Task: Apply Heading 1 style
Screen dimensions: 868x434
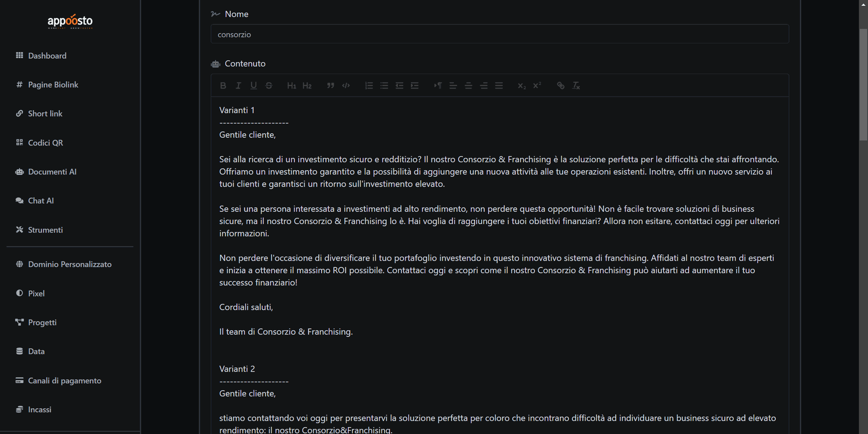Action: pyautogui.click(x=292, y=86)
